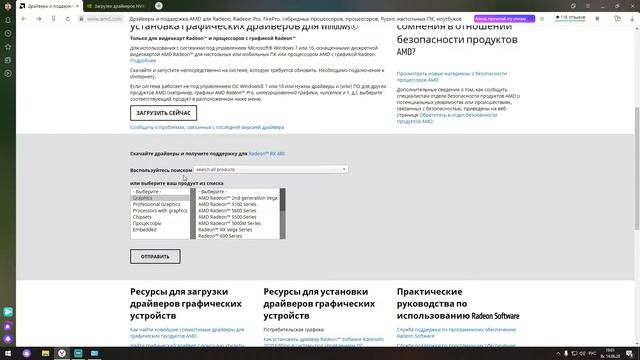640x360 pixels.
Task: Select AMD Radeon 5500 Series
Action: coord(238,217)
